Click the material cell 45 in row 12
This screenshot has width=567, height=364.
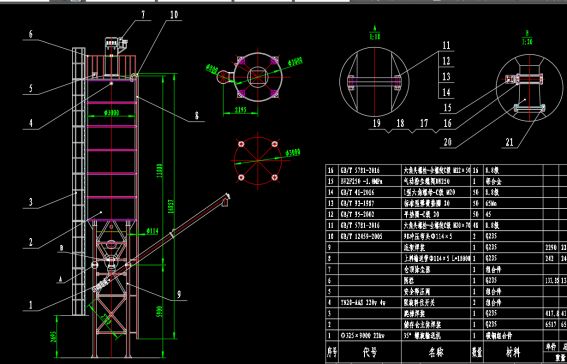(x=489, y=214)
